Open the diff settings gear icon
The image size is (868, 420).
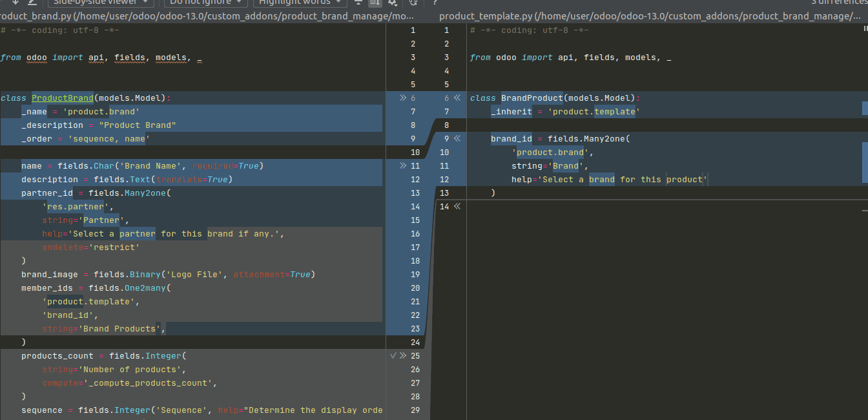(x=391, y=3)
